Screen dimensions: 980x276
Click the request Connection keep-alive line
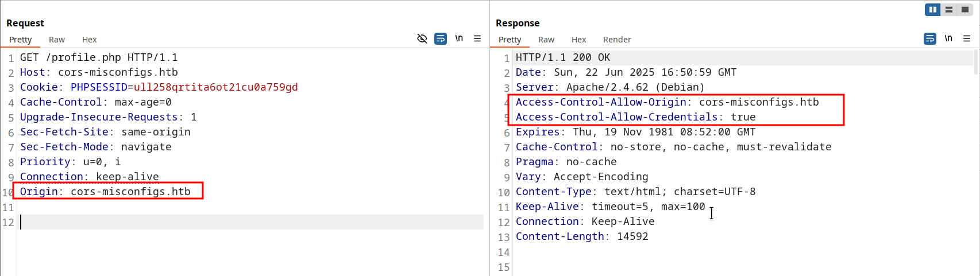click(90, 177)
